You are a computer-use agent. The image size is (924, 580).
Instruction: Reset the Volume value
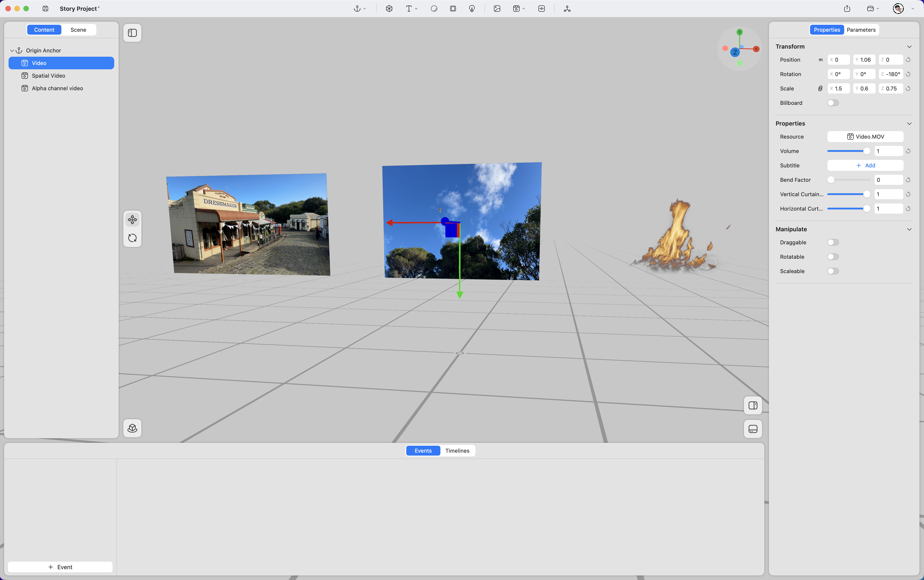(908, 151)
